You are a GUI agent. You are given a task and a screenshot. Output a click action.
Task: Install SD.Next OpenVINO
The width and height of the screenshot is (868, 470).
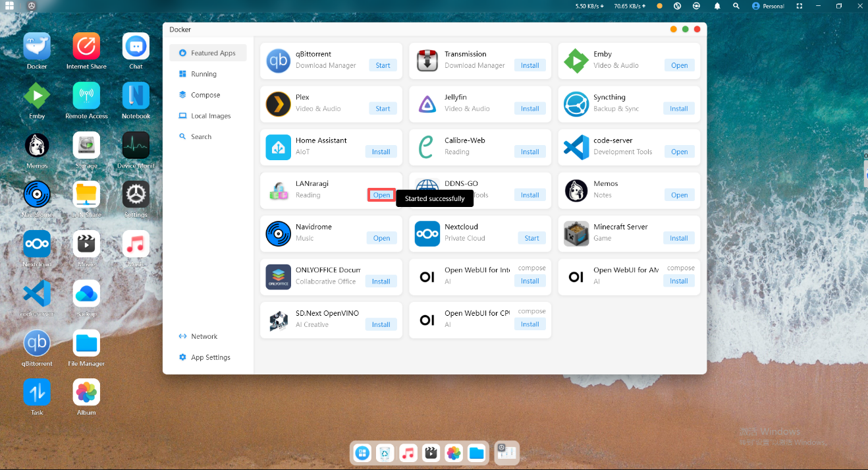click(381, 324)
